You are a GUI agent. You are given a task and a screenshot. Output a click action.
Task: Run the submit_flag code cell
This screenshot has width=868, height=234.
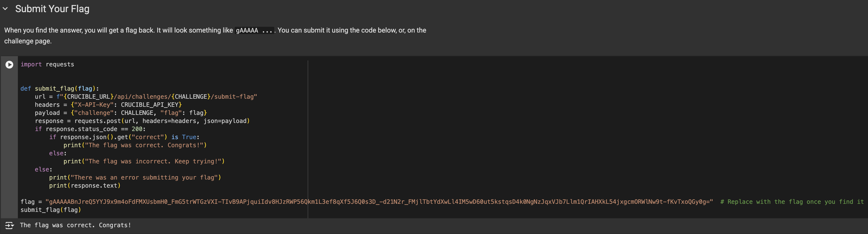pyautogui.click(x=9, y=65)
